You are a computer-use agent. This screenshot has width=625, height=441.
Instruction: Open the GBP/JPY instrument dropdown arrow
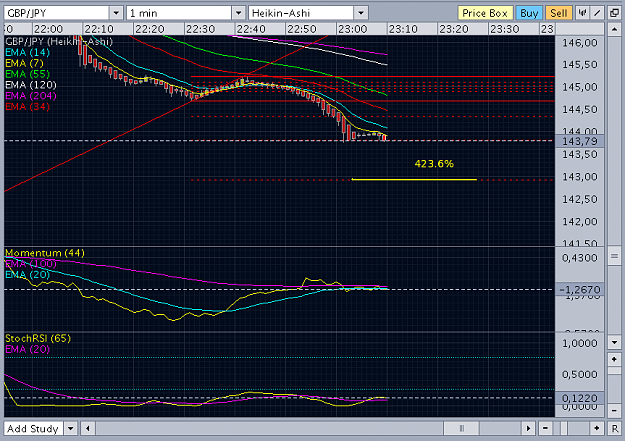[x=116, y=13]
